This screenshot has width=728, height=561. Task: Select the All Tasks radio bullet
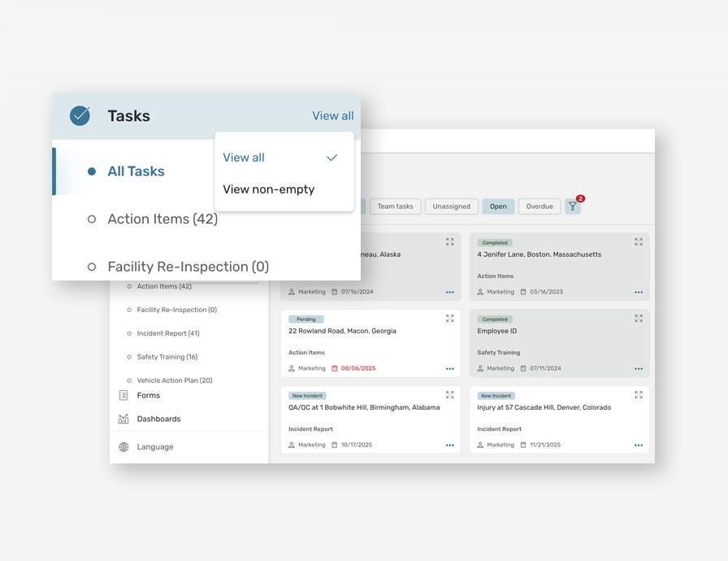pyautogui.click(x=92, y=172)
